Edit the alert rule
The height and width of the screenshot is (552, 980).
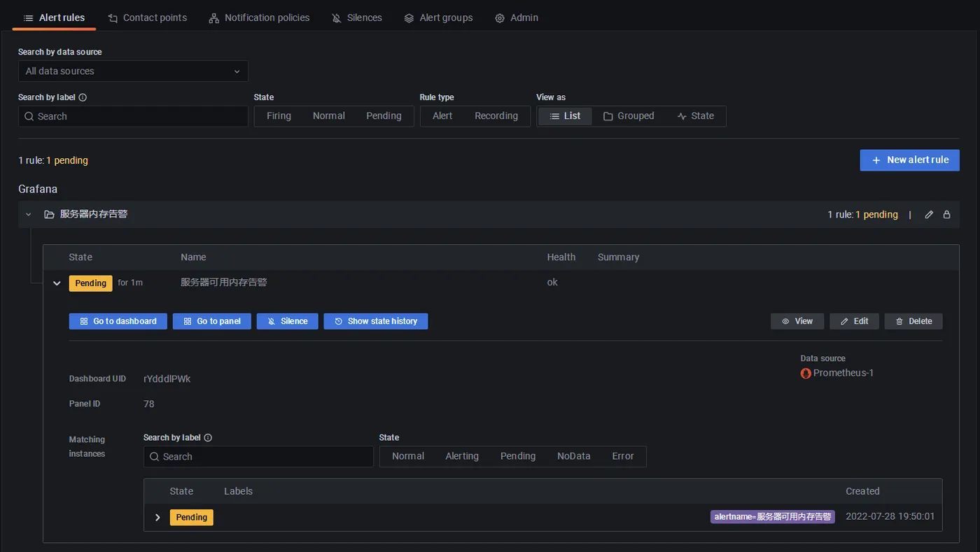855,321
